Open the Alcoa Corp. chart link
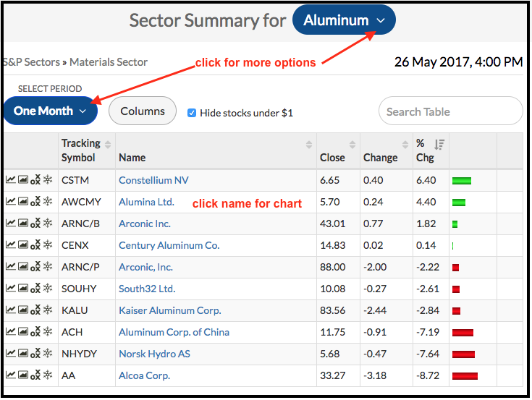 [144, 375]
